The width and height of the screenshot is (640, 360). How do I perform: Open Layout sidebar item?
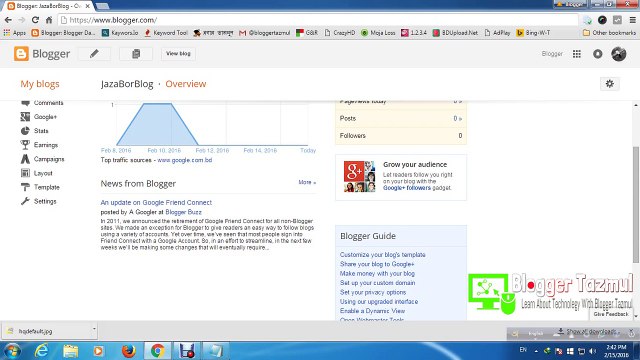tap(37, 173)
